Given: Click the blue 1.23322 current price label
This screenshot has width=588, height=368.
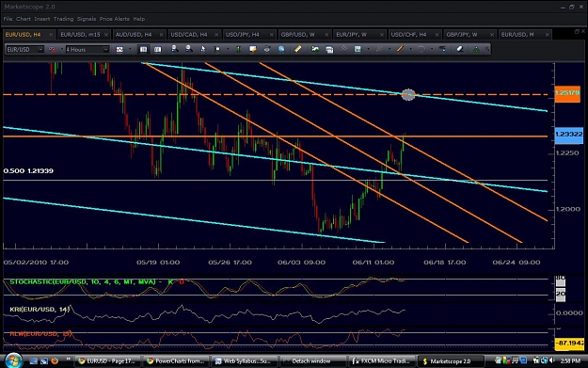Looking at the screenshot, I should pos(568,135).
